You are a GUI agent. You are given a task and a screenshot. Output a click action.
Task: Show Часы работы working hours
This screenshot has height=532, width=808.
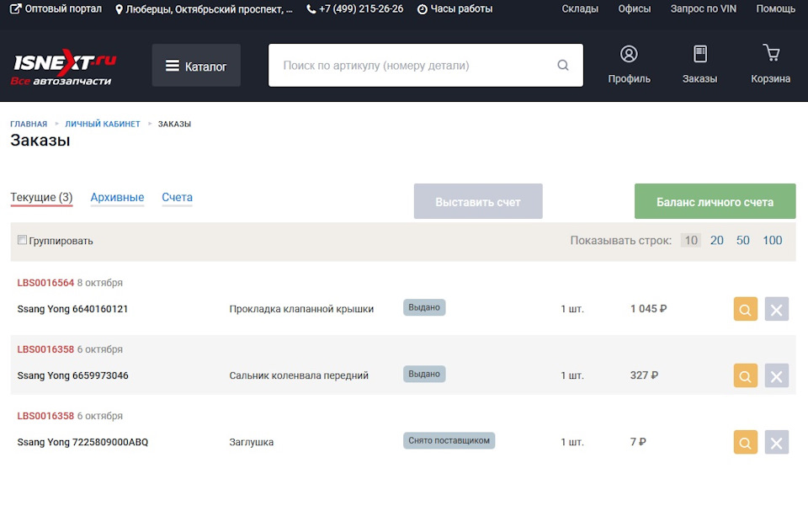[455, 9]
